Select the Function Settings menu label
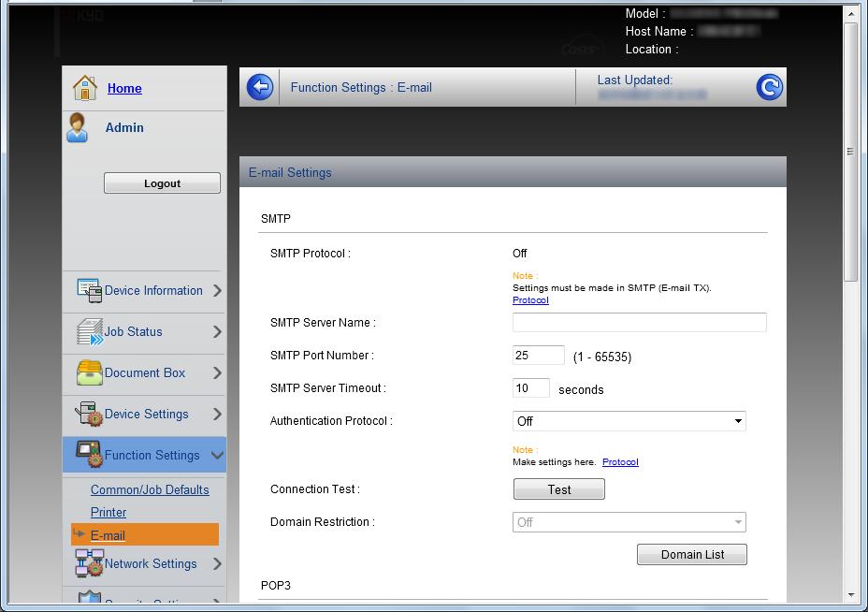This screenshot has width=868, height=612. (152, 455)
